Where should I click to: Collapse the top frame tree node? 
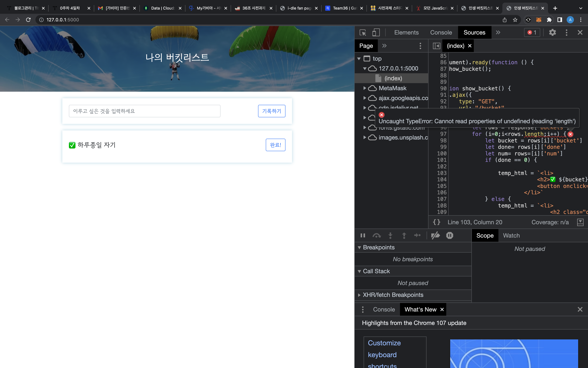click(359, 59)
